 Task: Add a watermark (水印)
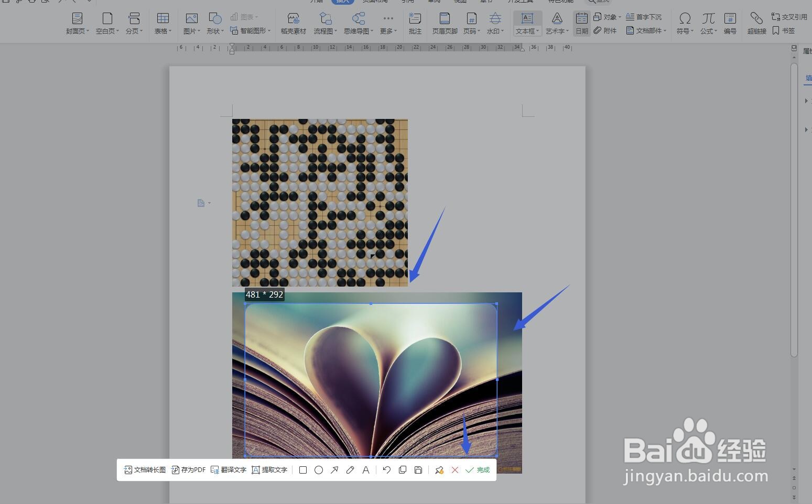click(495, 24)
